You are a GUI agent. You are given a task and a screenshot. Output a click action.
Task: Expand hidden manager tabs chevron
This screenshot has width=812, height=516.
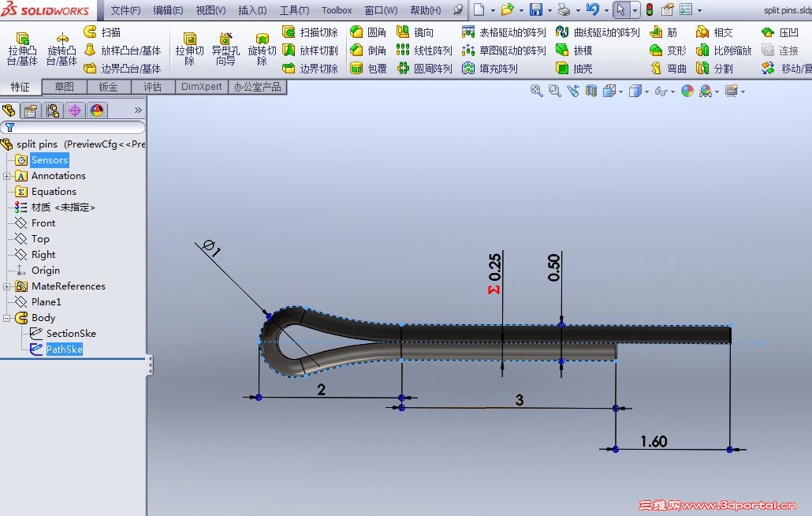click(138, 110)
